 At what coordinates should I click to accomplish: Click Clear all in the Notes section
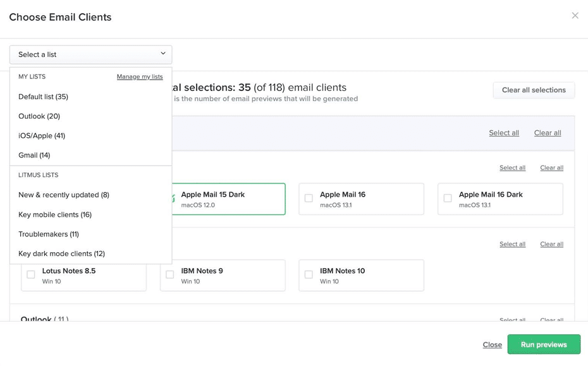(551, 244)
